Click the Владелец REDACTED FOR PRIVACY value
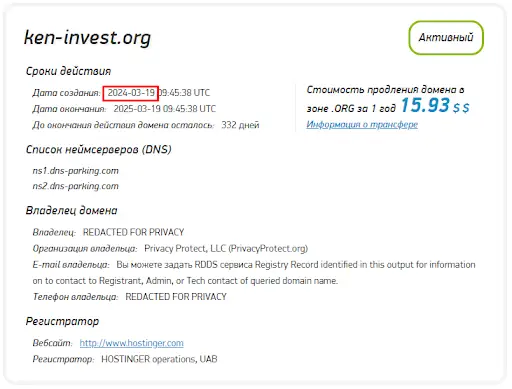 (133, 232)
